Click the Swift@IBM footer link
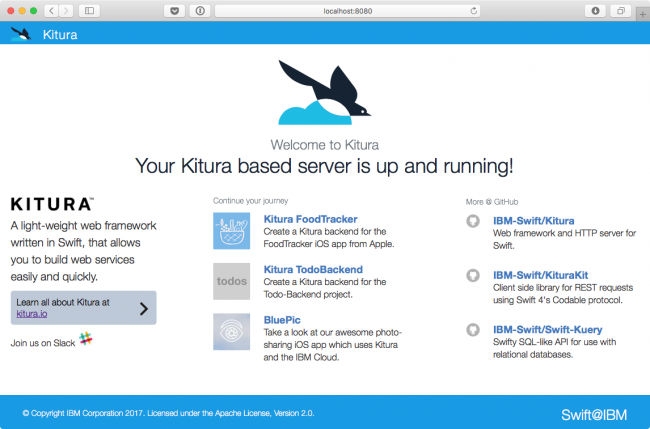The width and height of the screenshot is (650, 429). [594, 414]
